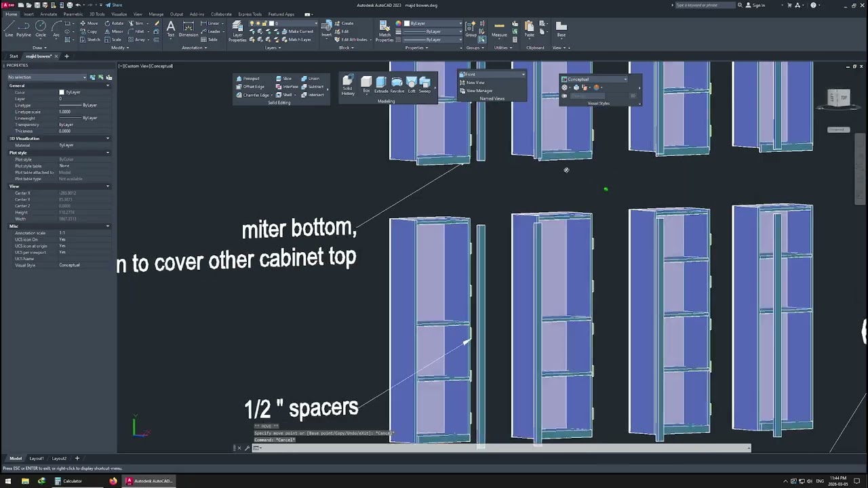Viewport: 868px width, 488px height.
Task: Open the 3D Tools ribbon tab
Action: coord(97,14)
